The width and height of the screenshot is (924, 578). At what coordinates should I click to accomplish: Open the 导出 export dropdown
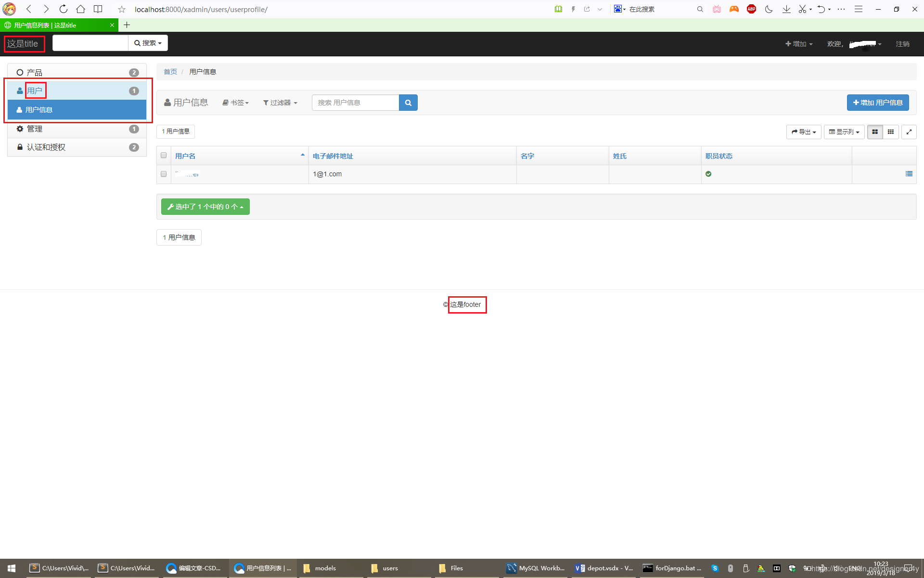click(804, 131)
